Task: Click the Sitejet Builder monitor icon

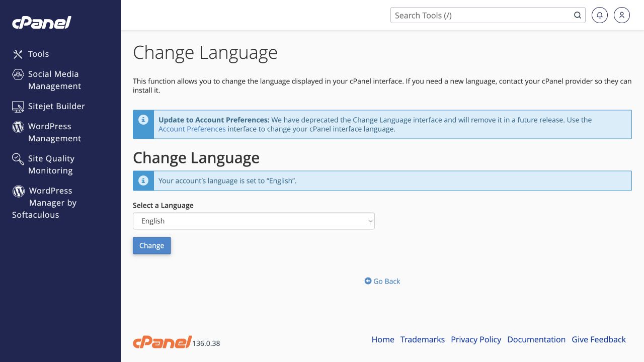Action: (x=18, y=107)
